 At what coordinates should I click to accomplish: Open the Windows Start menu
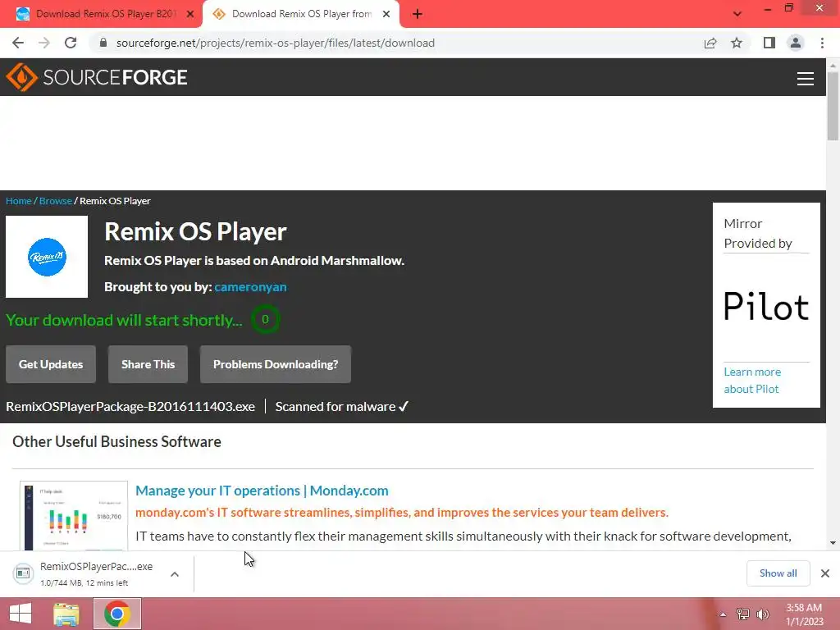pyautogui.click(x=21, y=614)
